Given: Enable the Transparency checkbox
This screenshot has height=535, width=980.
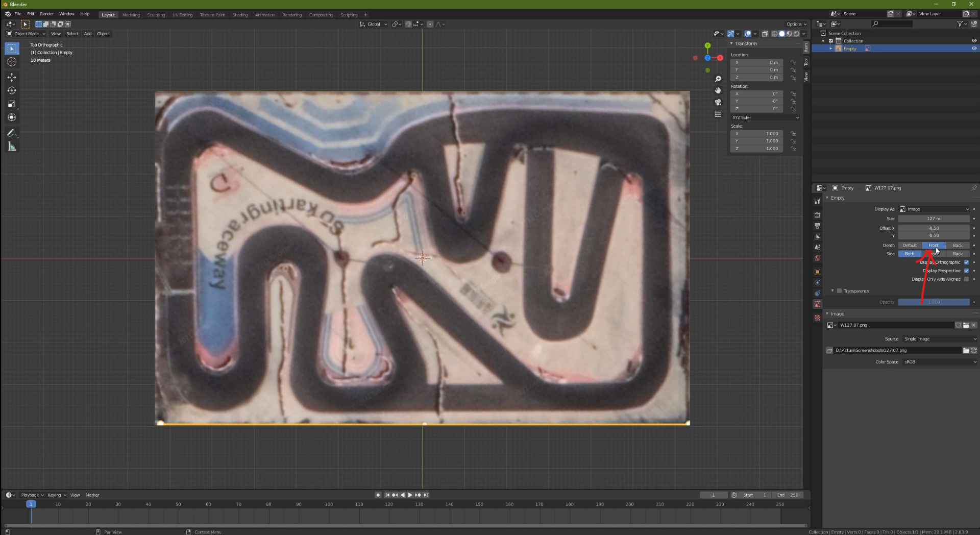Looking at the screenshot, I should click(x=839, y=291).
